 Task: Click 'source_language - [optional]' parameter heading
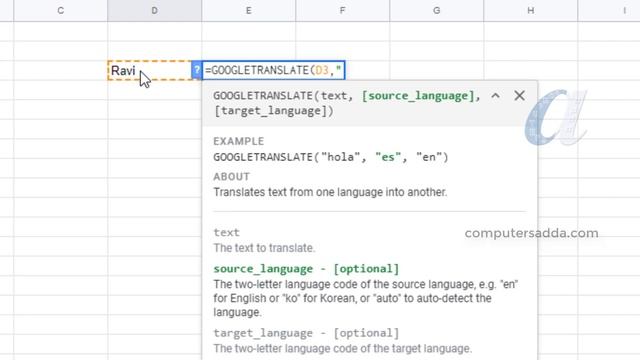pyautogui.click(x=306, y=269)
